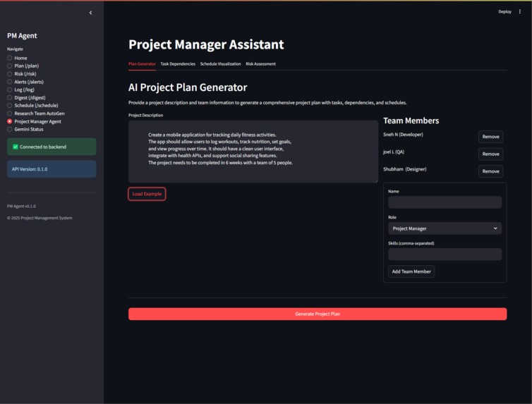Click the PM Agent v0.1.0 footer text
Viewport: 532px width, 404px height.
click(21, 206)
